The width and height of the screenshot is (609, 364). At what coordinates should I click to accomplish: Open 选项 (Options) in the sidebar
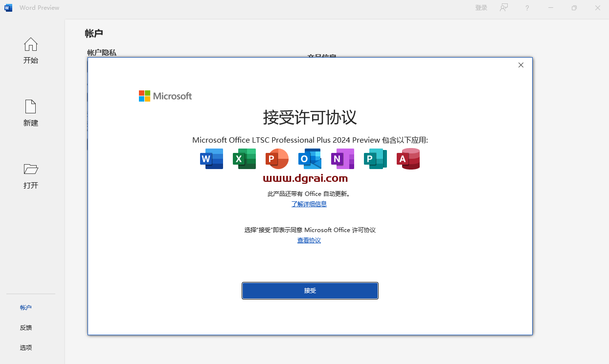point(26,348)
